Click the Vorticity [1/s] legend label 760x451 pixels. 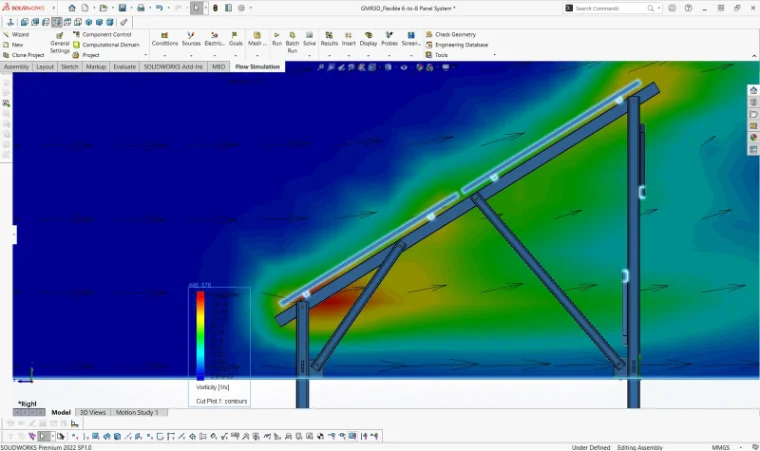(213, 387)
